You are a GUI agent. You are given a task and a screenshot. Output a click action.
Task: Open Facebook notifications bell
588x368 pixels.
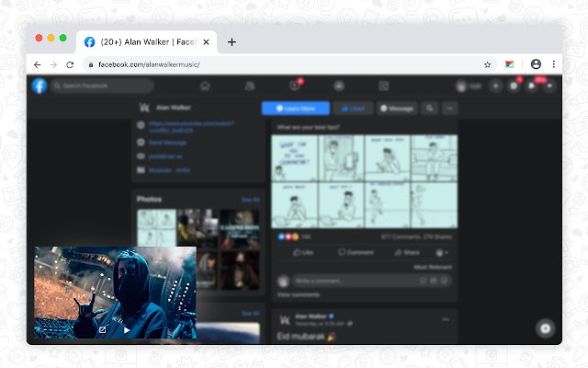pyautogui.click(x=531, y=86)
